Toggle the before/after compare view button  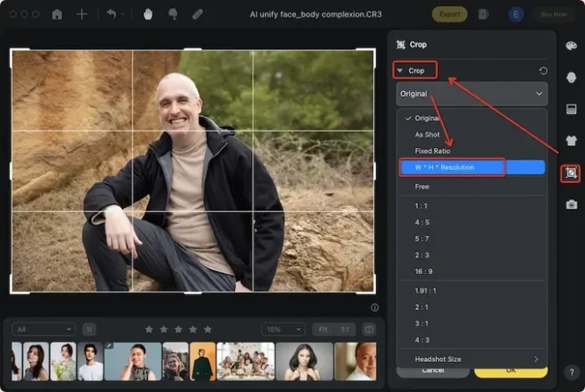point(369,329)
